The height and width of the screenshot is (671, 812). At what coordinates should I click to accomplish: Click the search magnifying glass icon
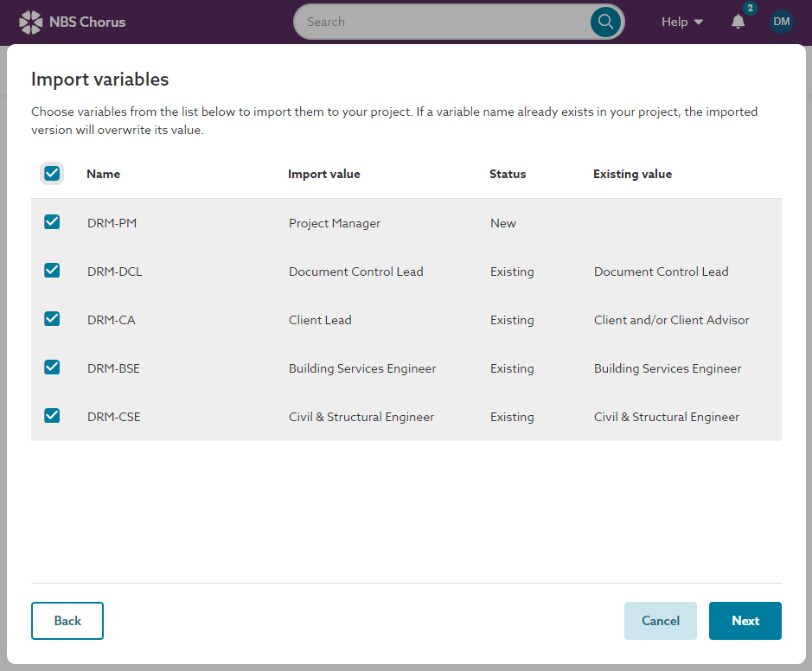pos(604,21)
